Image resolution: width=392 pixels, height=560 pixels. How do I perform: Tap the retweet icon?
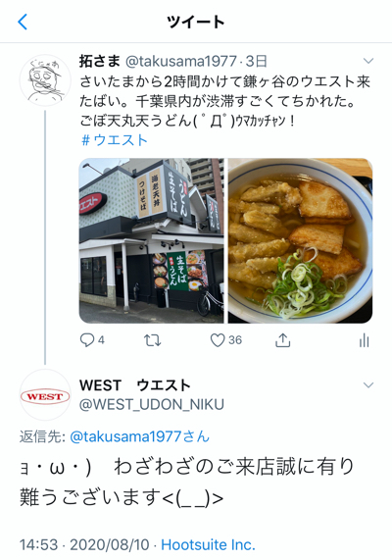[153, 340]
